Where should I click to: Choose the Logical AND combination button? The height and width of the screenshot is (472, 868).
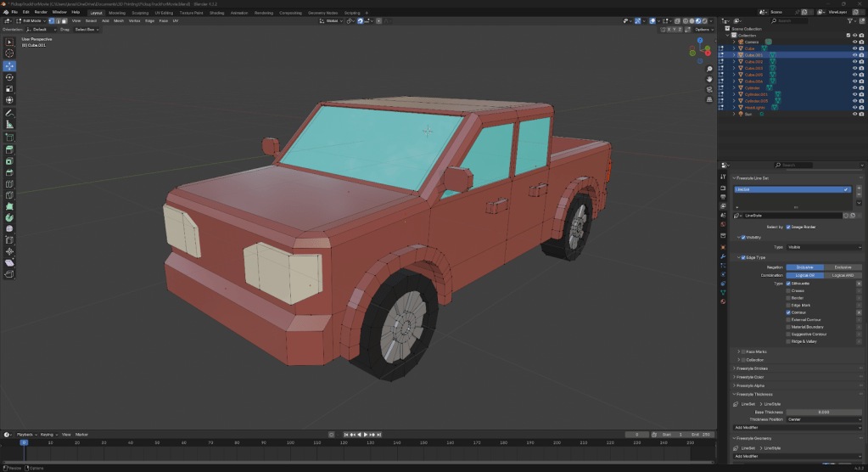coord(843,275)
